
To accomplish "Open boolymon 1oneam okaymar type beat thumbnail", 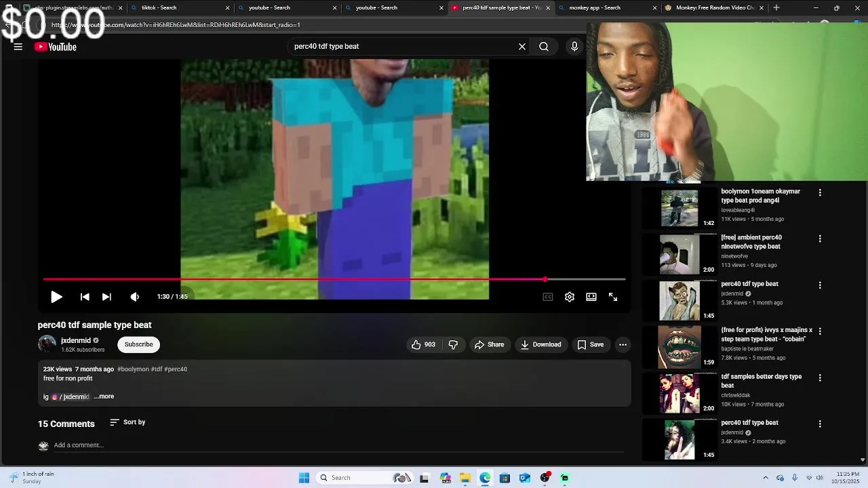I will (x=679, y=208).
